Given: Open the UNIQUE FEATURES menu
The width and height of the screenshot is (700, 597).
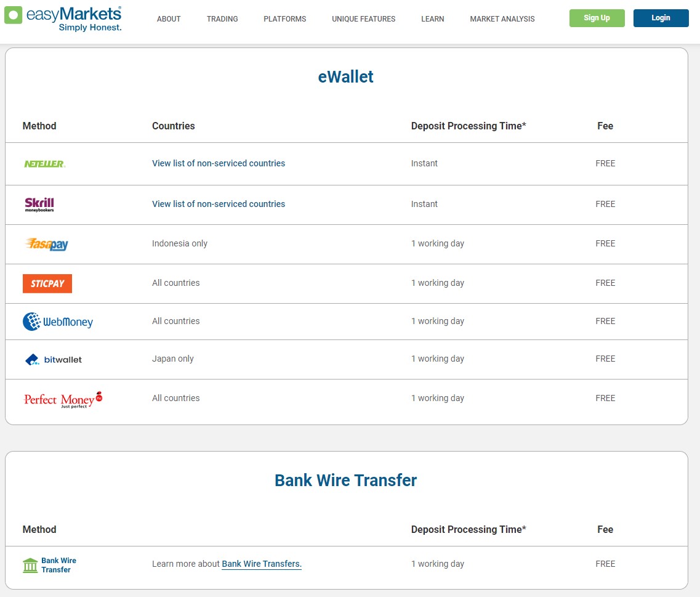Looking at the screenshot, I should [x=363, y=18].
